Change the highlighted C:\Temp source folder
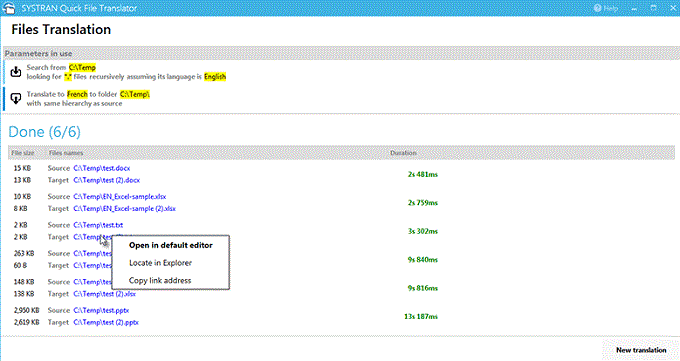Image resolution: width=680 pixels, height=361 pixels. pyautogui.click(x=82, y=67)
